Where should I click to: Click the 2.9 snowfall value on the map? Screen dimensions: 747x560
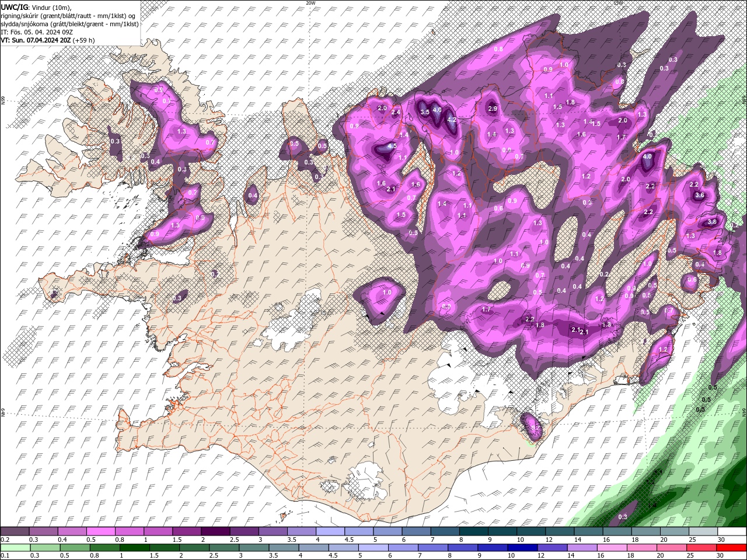492,108
